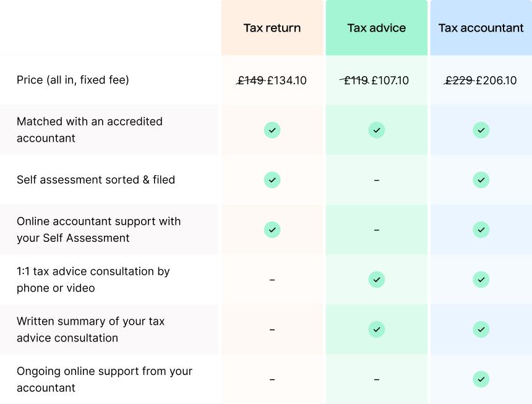Click Tax accountant self assessment filed checkmark
Viewport: 532px width, 404px height.
[481, 180]
